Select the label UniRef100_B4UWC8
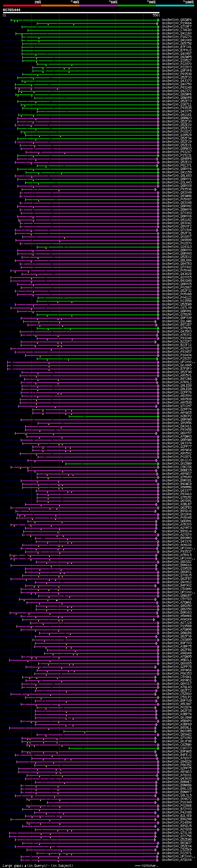This screenshot has width=197, height=868. [177, 484]
